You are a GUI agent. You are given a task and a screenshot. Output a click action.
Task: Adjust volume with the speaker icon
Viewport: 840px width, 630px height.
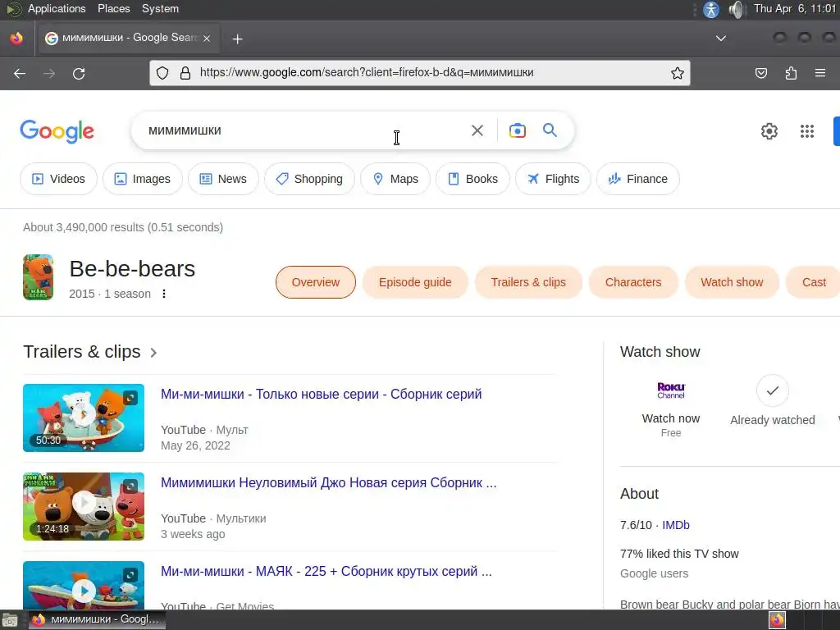point(736,9)
